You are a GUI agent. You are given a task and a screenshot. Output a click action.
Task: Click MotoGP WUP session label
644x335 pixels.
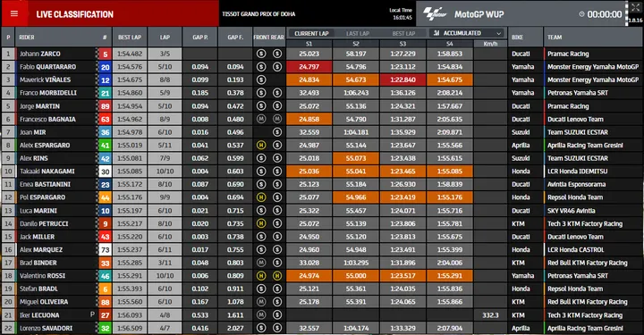[x=479, y=14]
